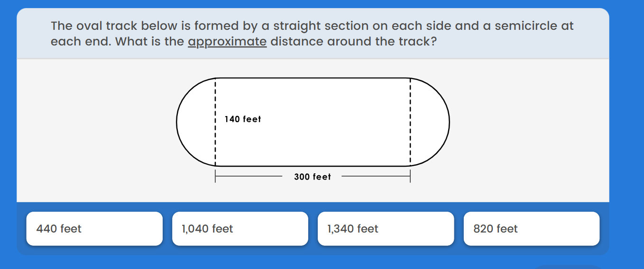
Task: Select the 440 feet answer choice
Action: pyautogui.click(x=94, y=229)
